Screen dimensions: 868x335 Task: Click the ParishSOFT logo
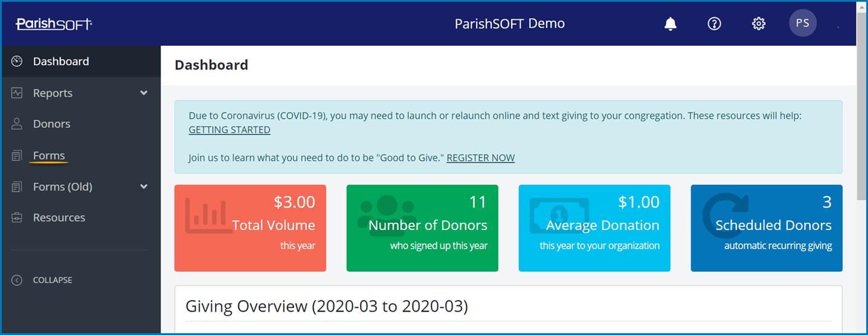point(54,24)
